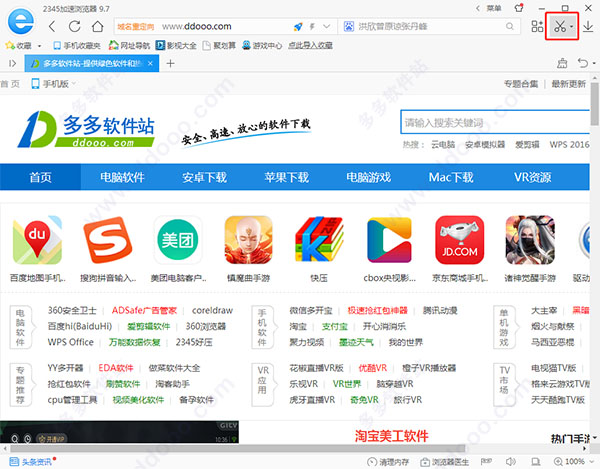Open the downloads manager icon
This screenshot has height=469, width=600.
pyautogui.click(x=588, y=26)
